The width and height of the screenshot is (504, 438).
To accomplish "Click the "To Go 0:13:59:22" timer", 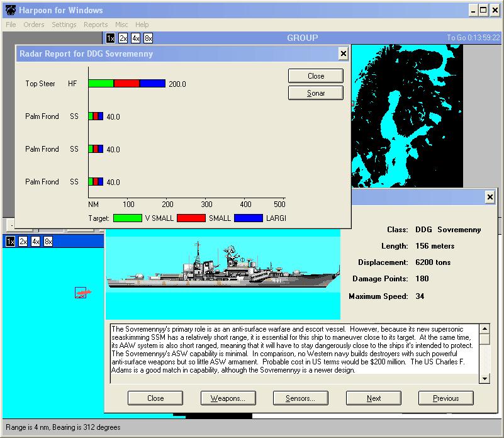I will pos(473,38).
